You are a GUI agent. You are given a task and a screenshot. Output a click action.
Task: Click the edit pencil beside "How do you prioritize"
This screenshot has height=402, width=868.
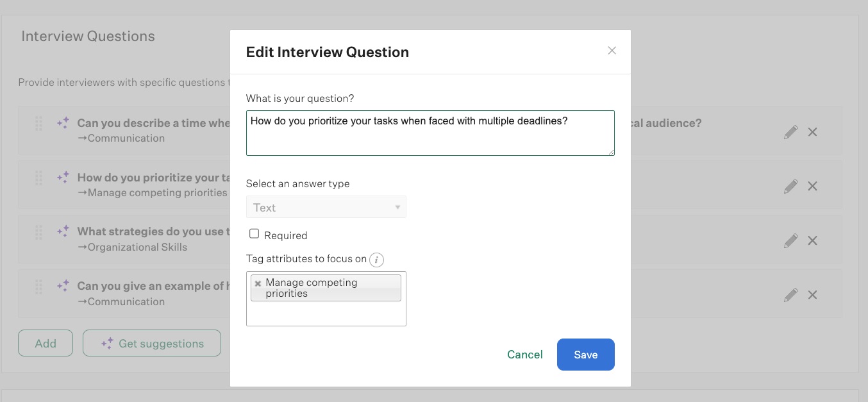tap(790, 186)
